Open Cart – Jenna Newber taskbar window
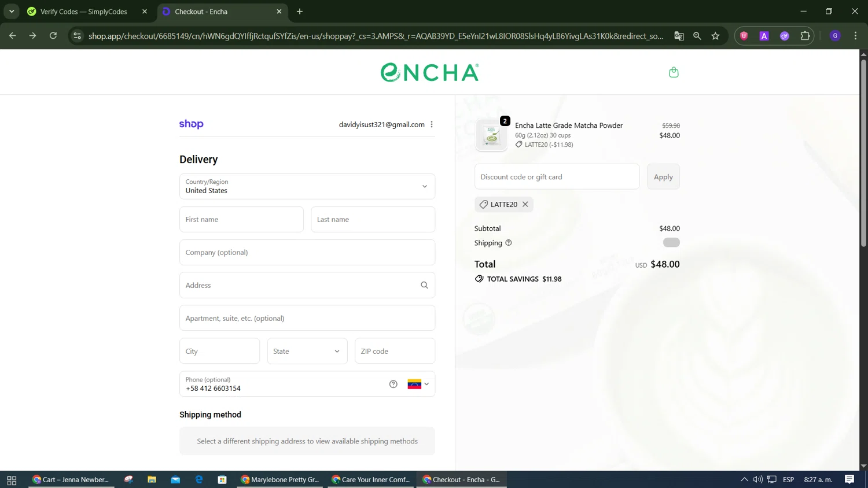Image resolution: width=868 pixels, height=488 pixels. (71, 480)
